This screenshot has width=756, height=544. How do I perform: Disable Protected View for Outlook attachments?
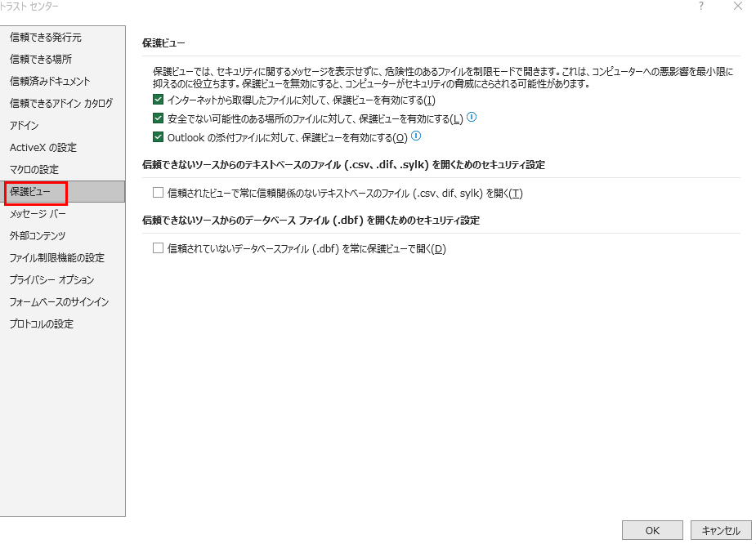(159, 137)
